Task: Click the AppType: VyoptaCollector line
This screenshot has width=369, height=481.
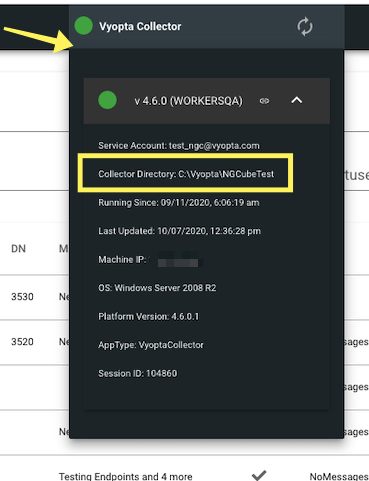Action: pos(151,345)
